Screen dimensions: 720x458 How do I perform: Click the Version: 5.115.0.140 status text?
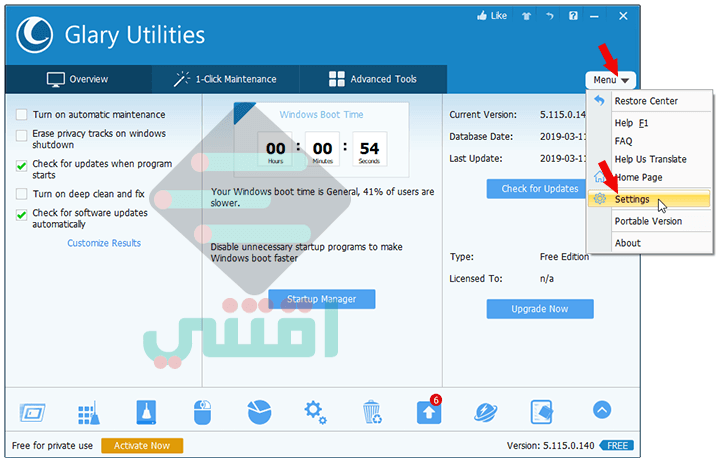(550, 446)
